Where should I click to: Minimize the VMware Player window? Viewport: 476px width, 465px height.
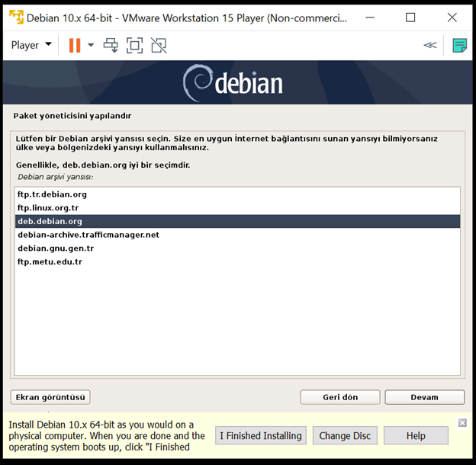[370, 18]
